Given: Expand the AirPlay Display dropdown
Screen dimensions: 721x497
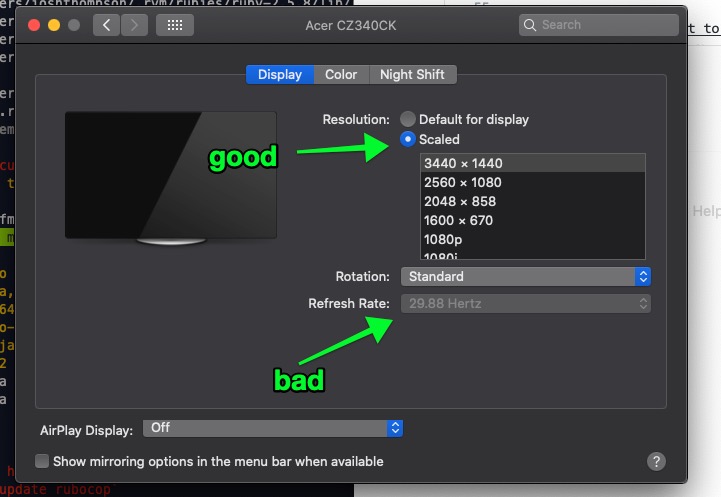Looking at the screenshot, I should (272, 428).
